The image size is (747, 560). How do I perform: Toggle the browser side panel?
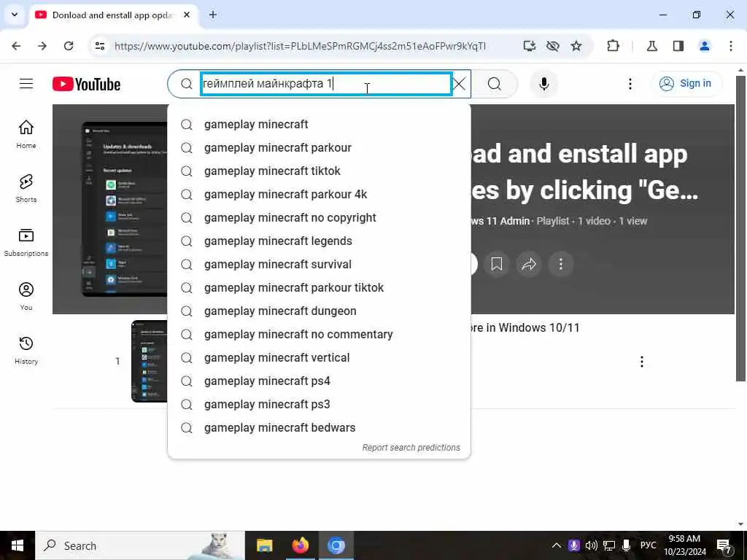pyautogui.click(x=678, y=46)
